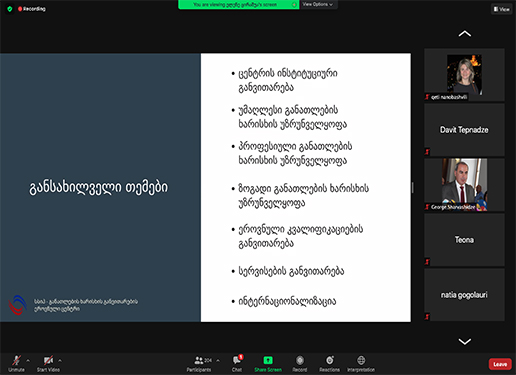This screenshot has height=375, width=516.
Task: Open the View Options dropdown
Action: pyautogui.click(x=318, y=4)
